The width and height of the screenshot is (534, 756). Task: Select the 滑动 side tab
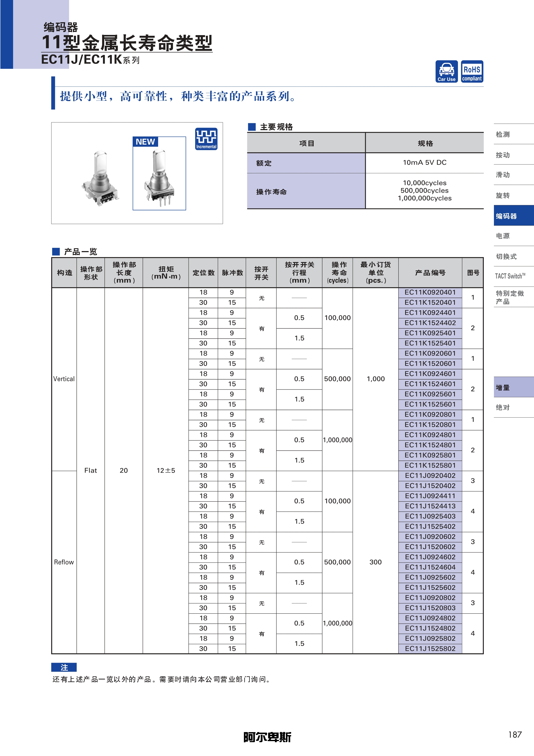[x=503, y=175]
